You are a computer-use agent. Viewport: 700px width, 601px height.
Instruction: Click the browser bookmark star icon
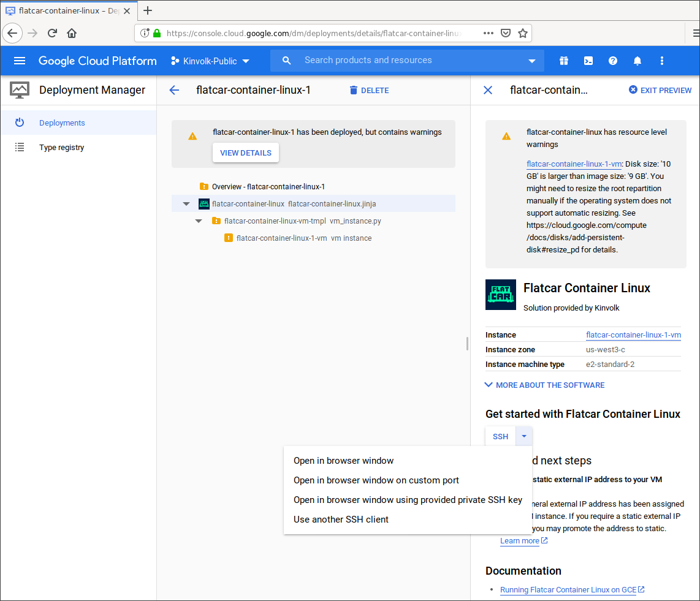pos(523,33)
